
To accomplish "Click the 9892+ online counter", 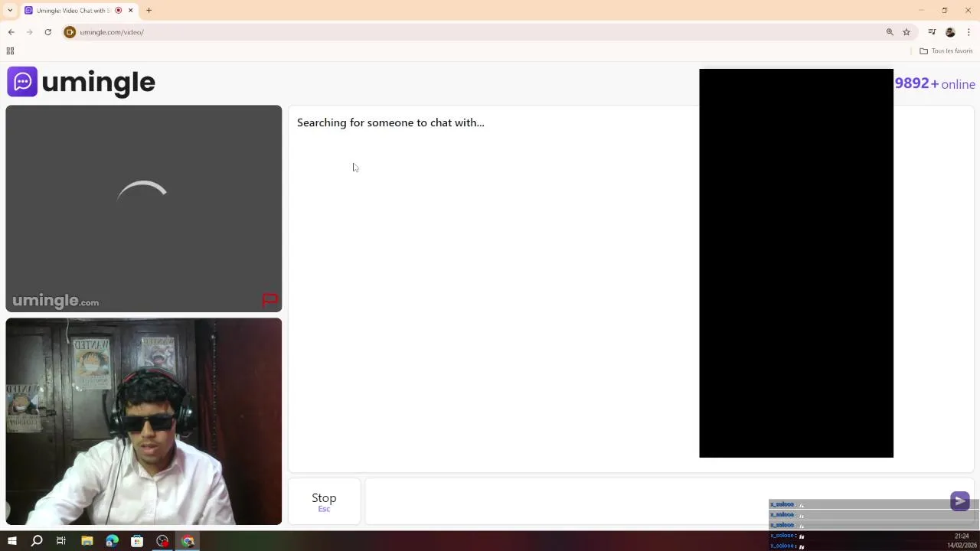I will (x=935, y=83).
